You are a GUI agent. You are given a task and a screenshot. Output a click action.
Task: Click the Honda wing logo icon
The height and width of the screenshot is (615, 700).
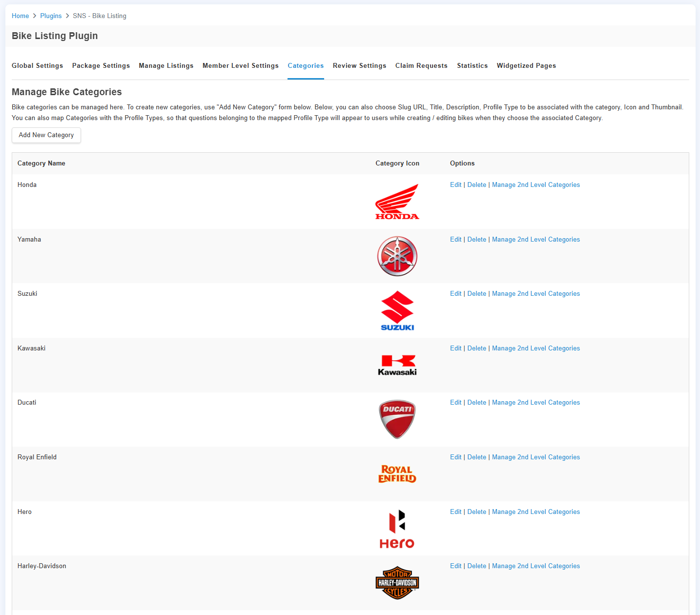click(x=397, y=202)
